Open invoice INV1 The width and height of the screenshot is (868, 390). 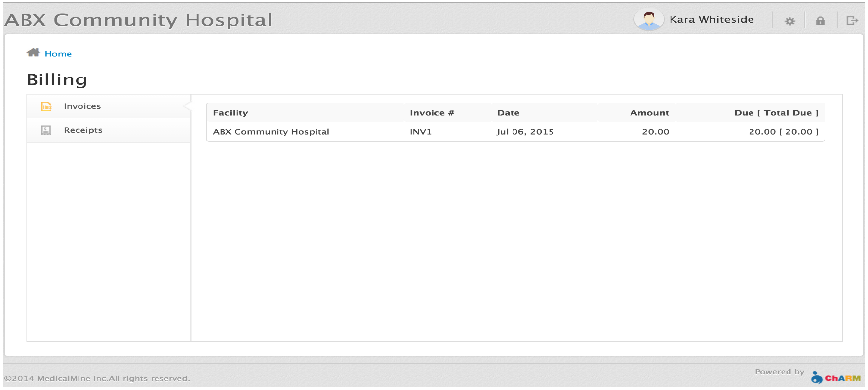[420, 132]
